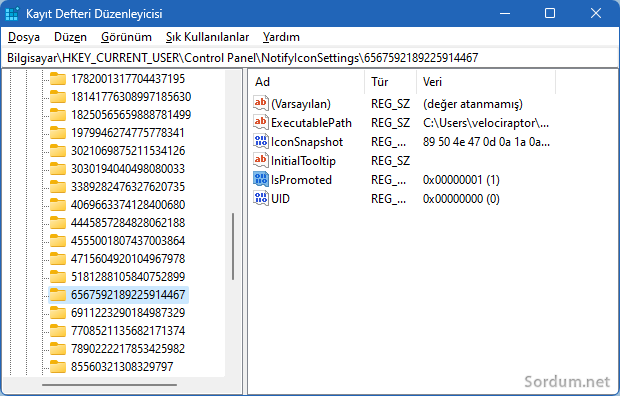620x396 pixels.
Task: Click data cell 89 50 4e 47 0d 0a
Action: pos(486,142)
